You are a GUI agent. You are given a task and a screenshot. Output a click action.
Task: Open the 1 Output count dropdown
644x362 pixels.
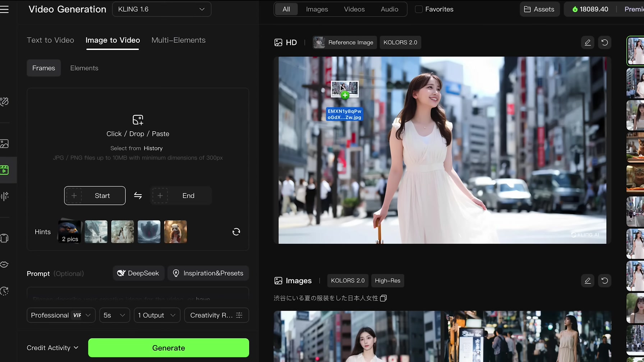pos(157,315)
